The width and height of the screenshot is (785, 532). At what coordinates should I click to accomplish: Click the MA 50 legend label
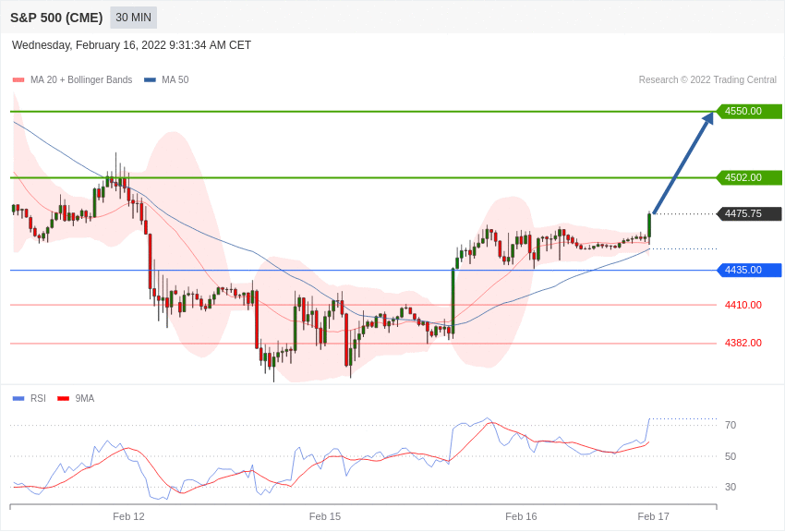(x=175, y=79)
